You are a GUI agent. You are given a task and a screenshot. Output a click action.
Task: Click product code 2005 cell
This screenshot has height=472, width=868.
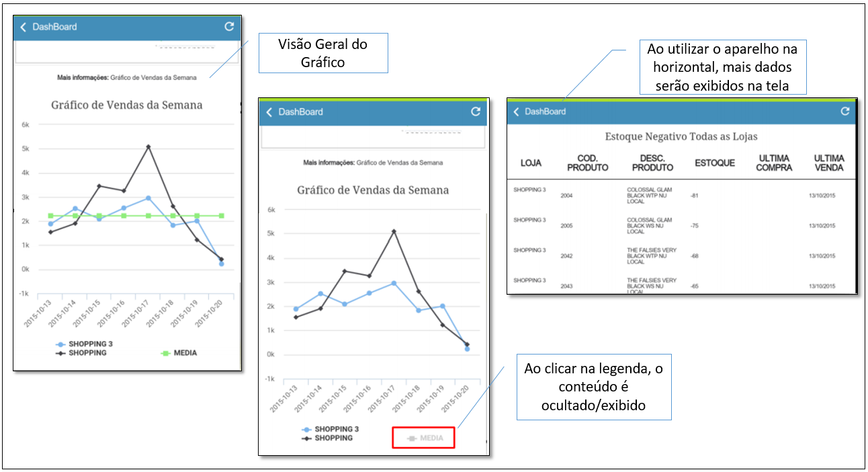[x=567, y=226]
